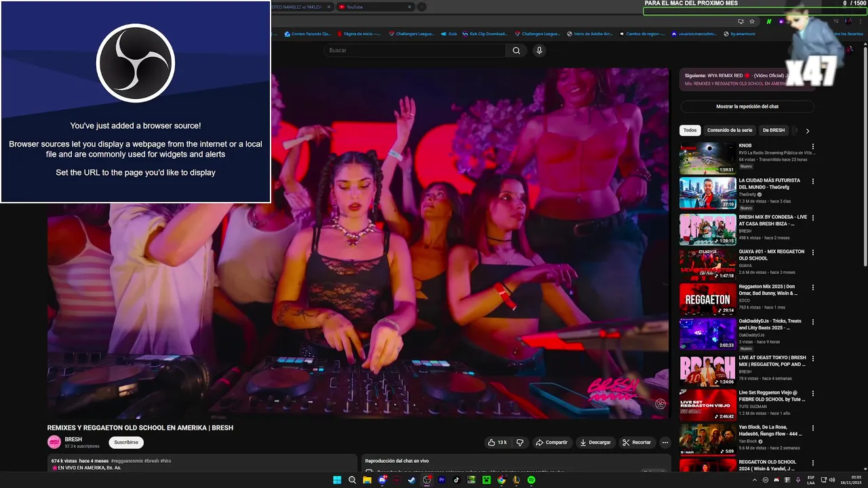Open more actions ellipsis below the video

(x=665, y=443)
